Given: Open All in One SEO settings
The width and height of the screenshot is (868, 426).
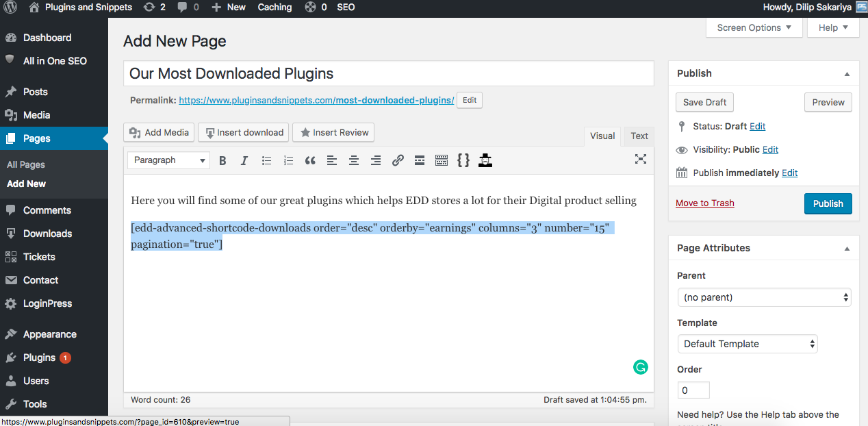Looking at the screenshot, I should point(54,61).
